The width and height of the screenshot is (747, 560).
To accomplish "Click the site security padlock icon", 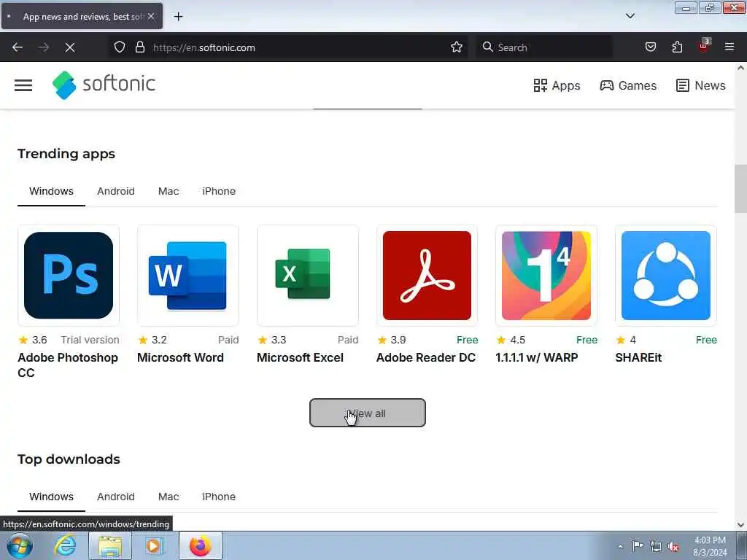I will [x=139, y=47].
